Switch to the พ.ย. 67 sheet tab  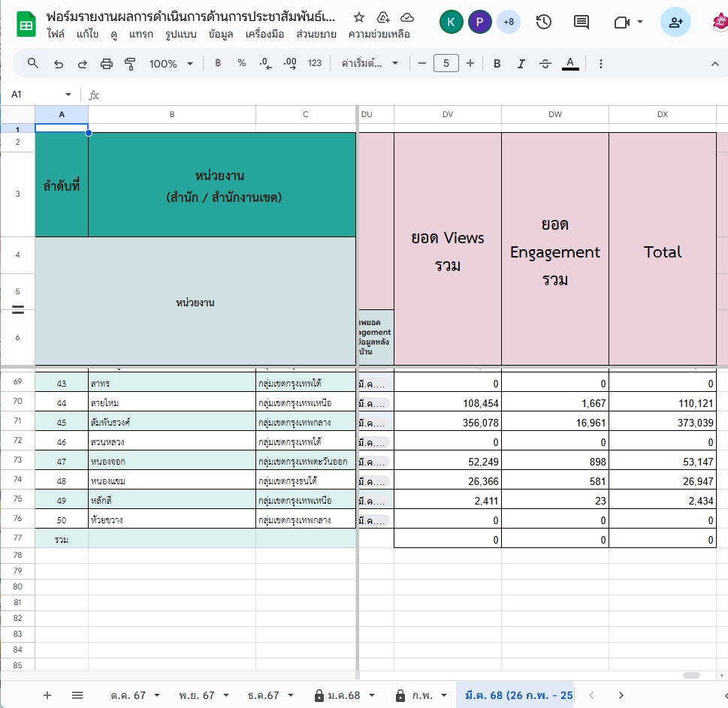point(197,695)
